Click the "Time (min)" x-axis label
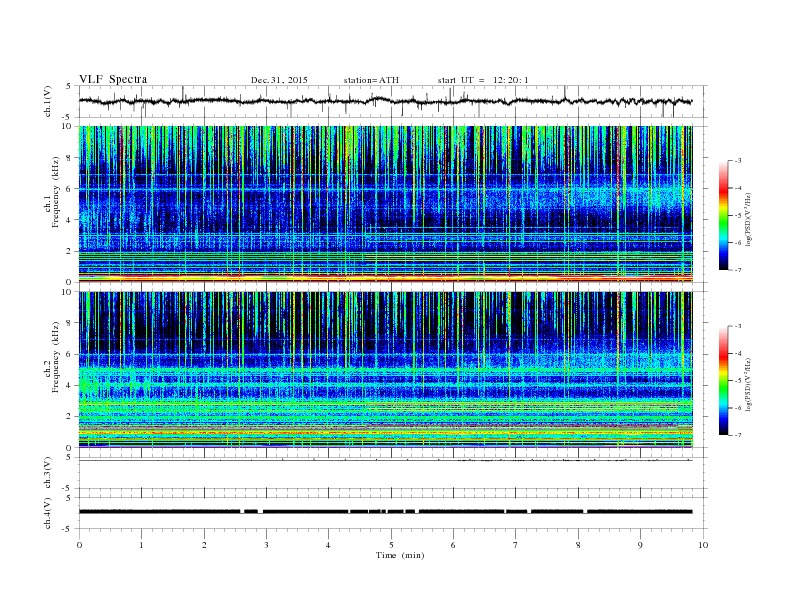The image size is (792, 612). click(400, 555)
